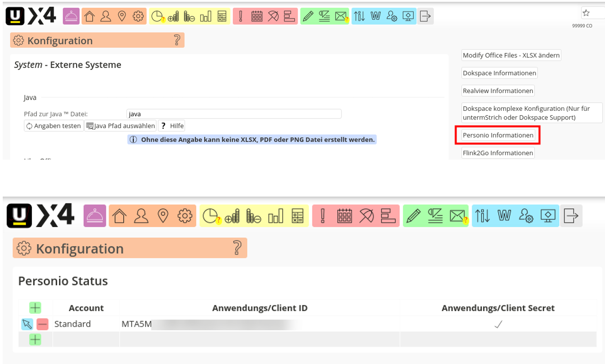
Task: Click help question mark above Personio Status
Action: 237,248
